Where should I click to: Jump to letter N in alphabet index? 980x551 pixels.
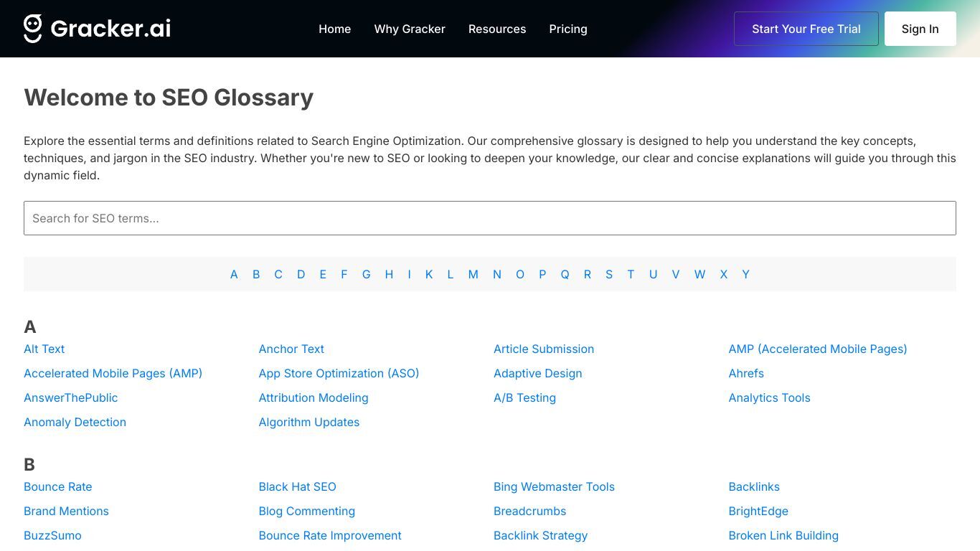tap(497, 274)
